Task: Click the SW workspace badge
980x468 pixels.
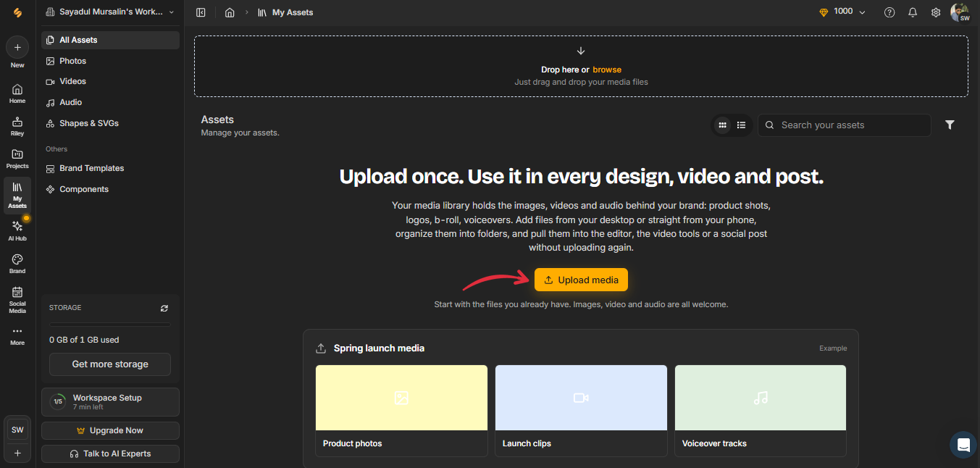Action: pos(17,430)
